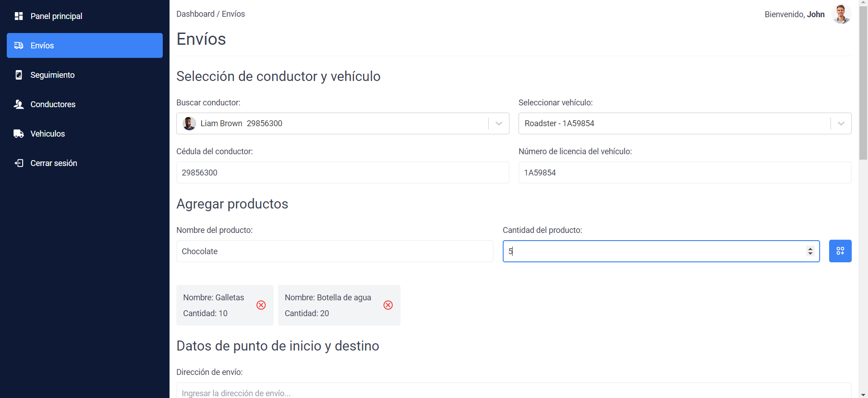
Task: Click the Seguimiento tracking icon
Action: [19, 75]
